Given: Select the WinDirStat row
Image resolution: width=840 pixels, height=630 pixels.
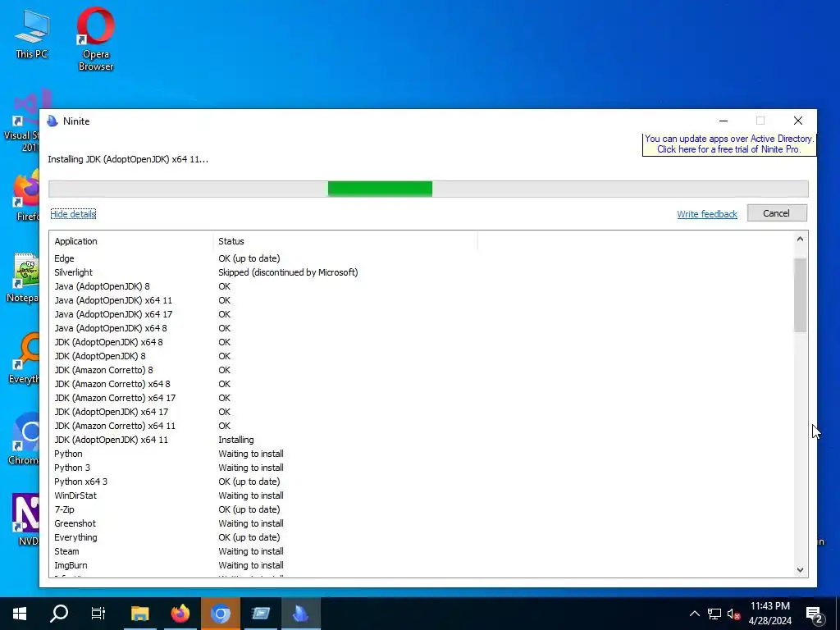Looking at the screenshot, I should click(421, 495).
